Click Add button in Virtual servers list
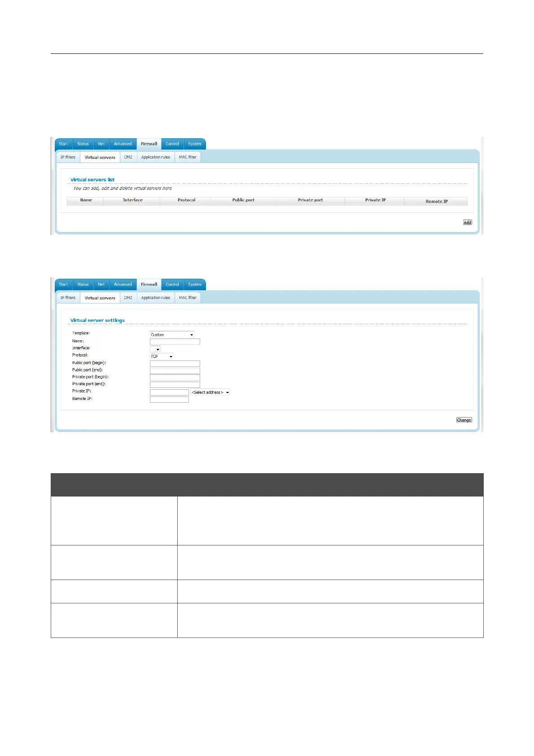This screenshot has width=534, height=756. coord(467,222)
